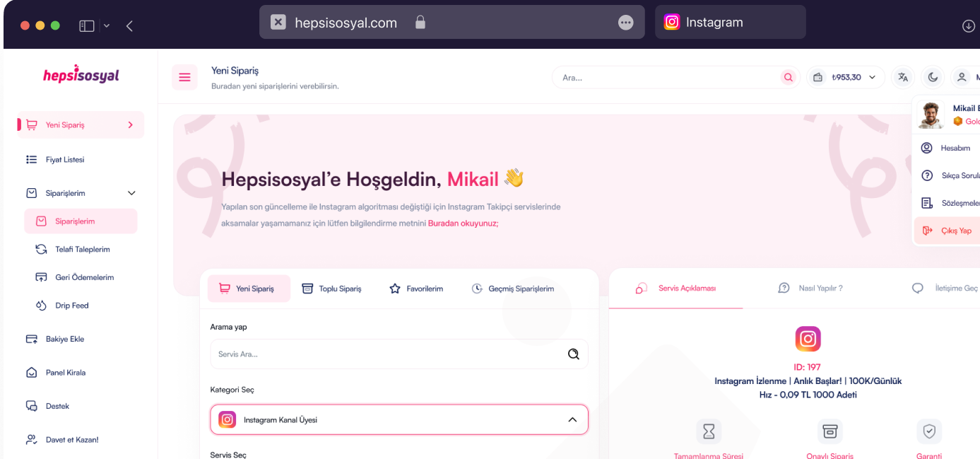Click the Instagram logo in service description
The image size is (980, 459).
[808, 339]
